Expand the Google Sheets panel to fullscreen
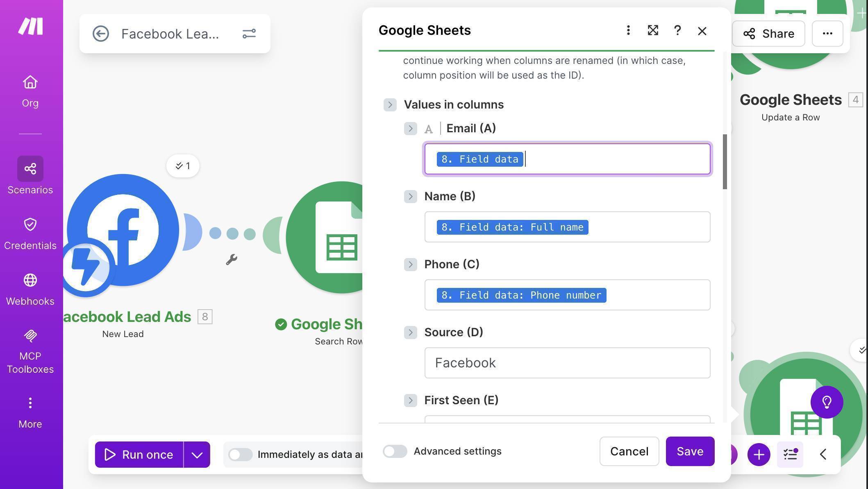868x489 pixels. (x=652, y=30)
